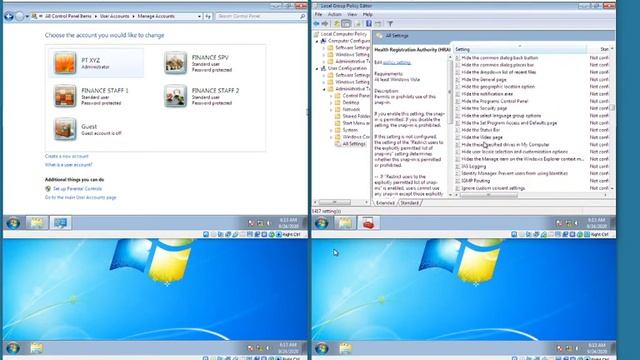Go up one level in Group Policy Editor
Image resolution: width=640 pixels, height=360 pixels.
[x=337, y=24]
